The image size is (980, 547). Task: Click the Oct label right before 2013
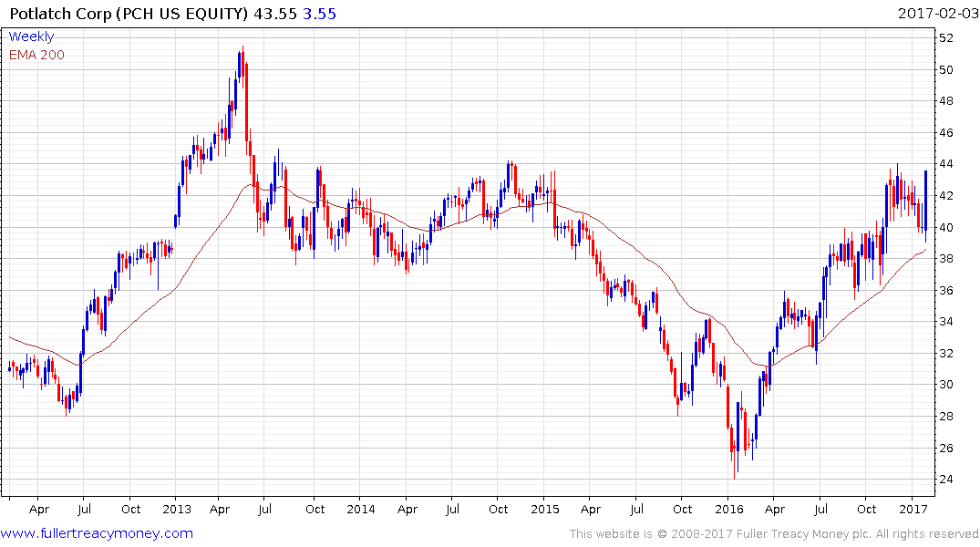tap(130, 510)
